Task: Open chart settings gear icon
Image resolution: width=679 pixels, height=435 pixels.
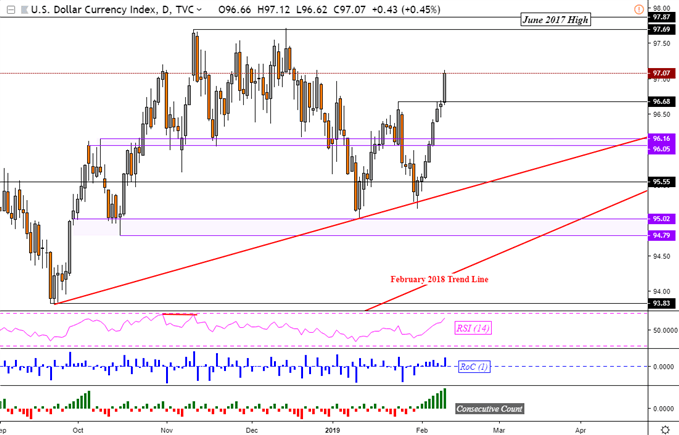Action: coord(666,430)
